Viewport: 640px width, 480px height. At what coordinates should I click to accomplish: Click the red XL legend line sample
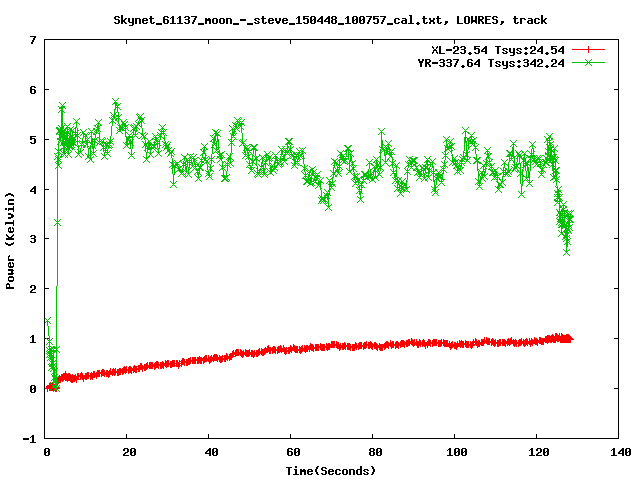pos(589,49)
